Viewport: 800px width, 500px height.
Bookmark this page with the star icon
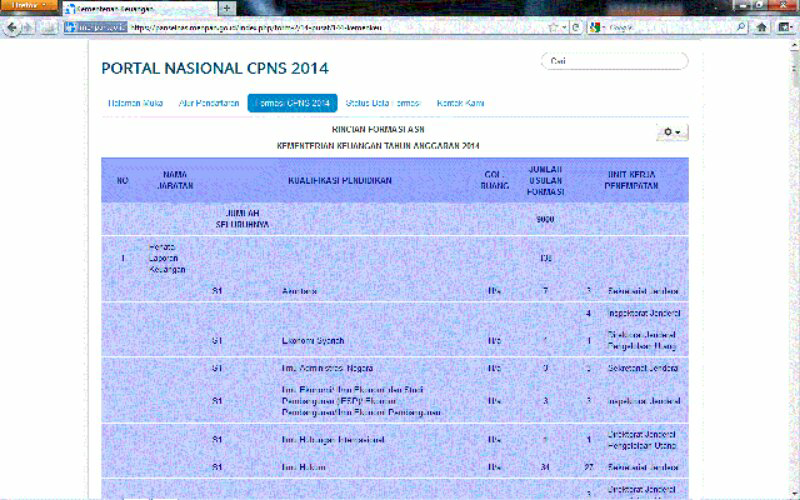[553, 28]
